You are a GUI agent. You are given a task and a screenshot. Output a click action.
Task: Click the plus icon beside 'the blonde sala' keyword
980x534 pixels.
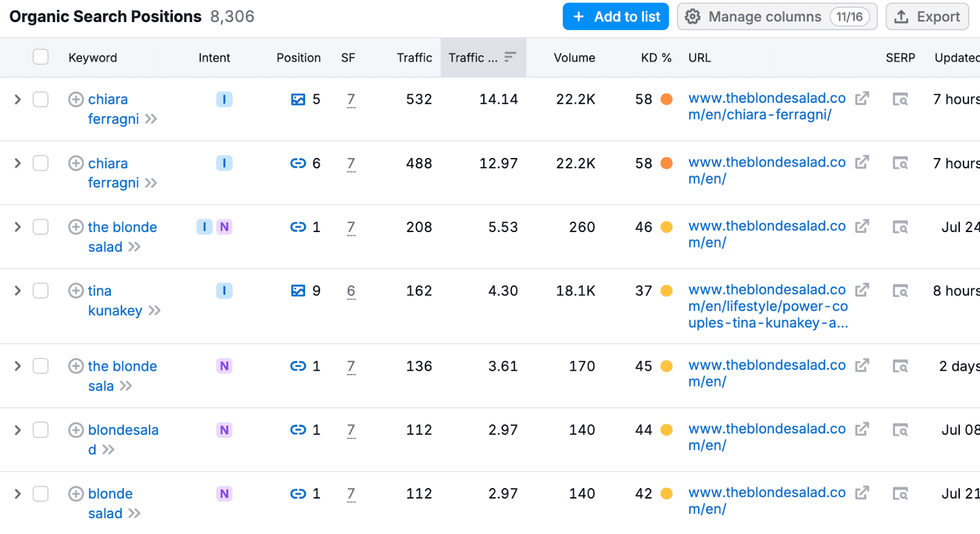pyautogui.click(x=76, y=366)
